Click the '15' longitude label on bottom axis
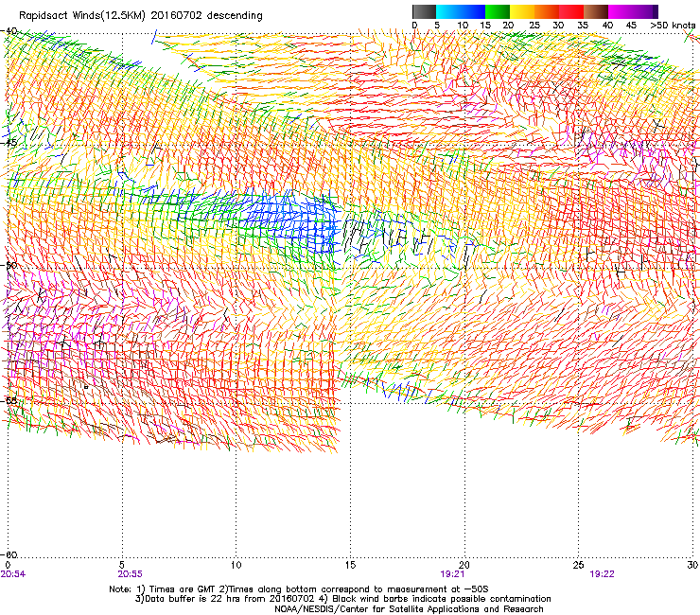Screen dimensions: 700x615 pos(350,565)
